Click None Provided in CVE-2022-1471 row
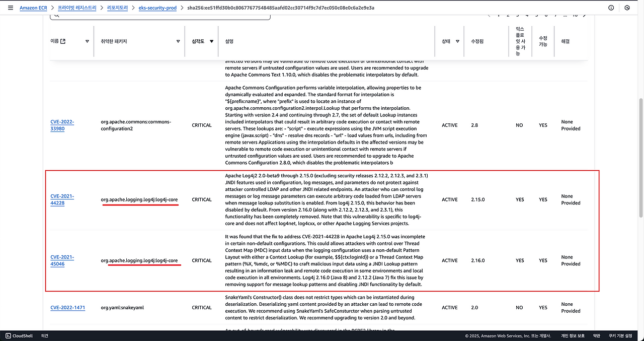 point(571,307)
